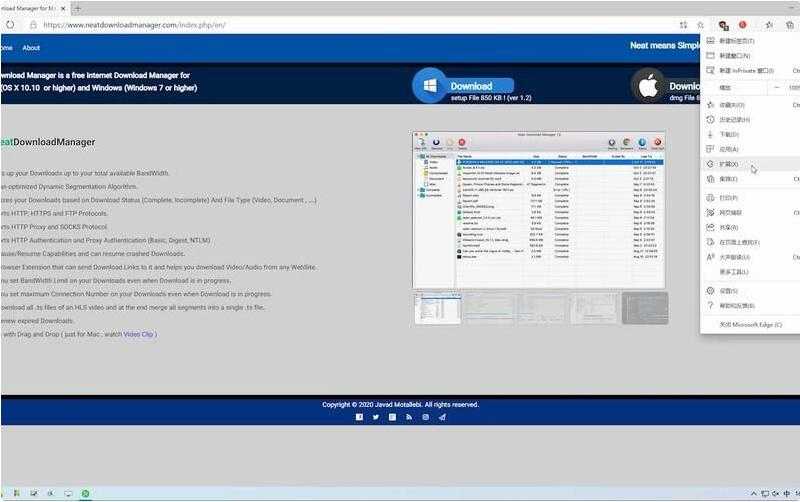Open the Twitter icon in footer

point(376,417)
